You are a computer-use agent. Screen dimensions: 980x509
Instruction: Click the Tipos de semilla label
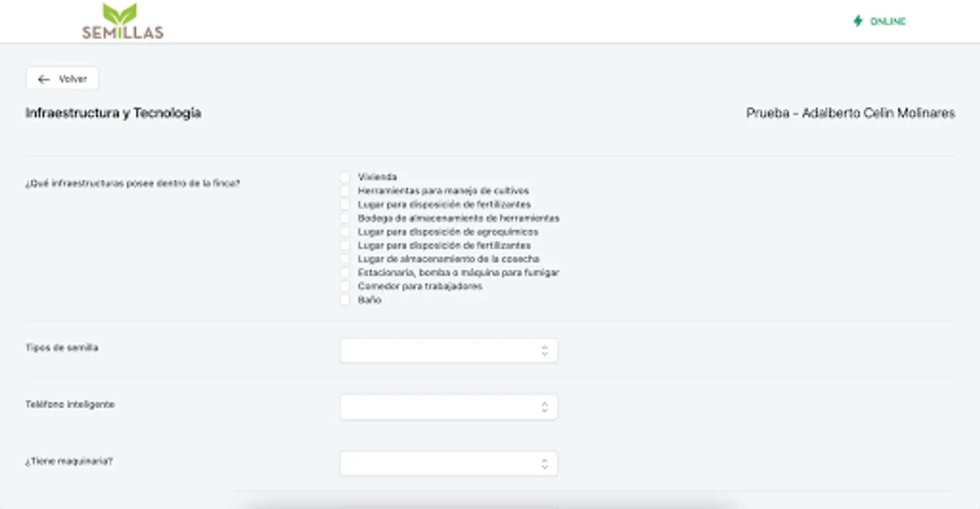(x=62, y=347)
